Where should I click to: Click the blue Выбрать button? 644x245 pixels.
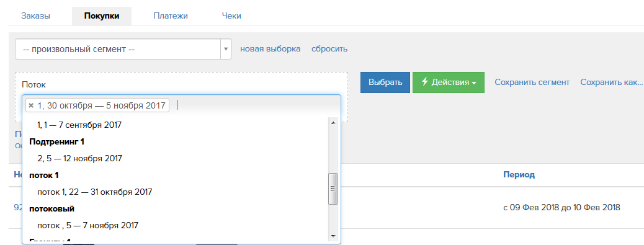click(x=385, y=82)
